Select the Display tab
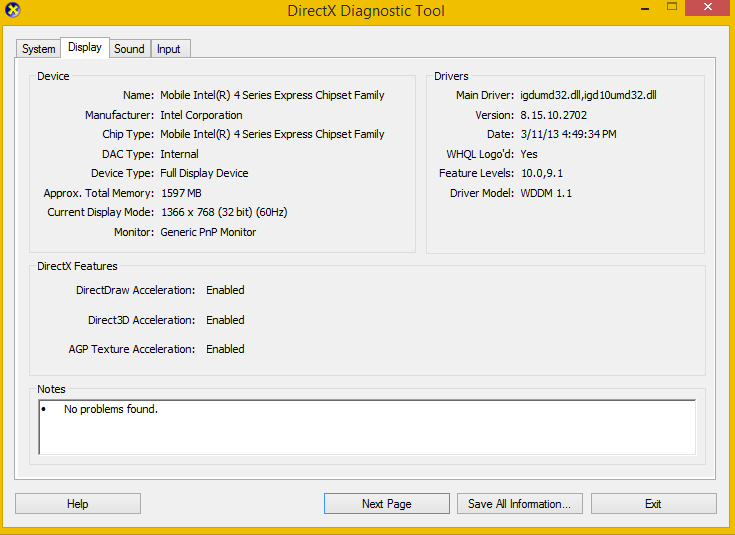Screen dimensions: 735x535 [85, 47]
